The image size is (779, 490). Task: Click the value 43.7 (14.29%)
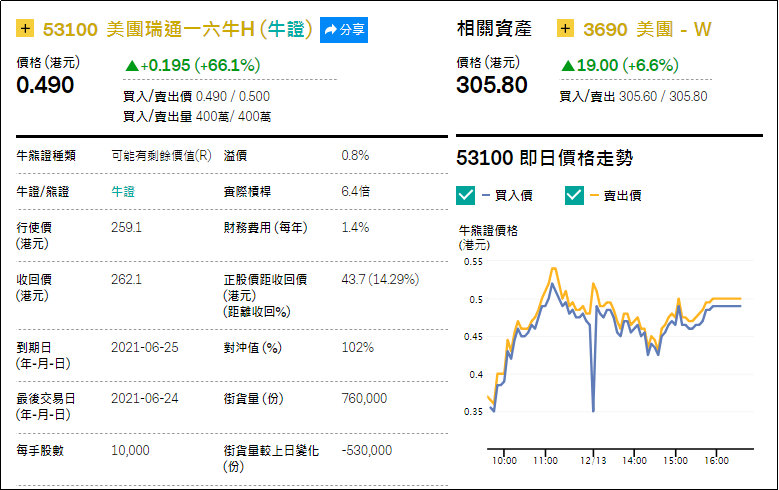point(381,279)
